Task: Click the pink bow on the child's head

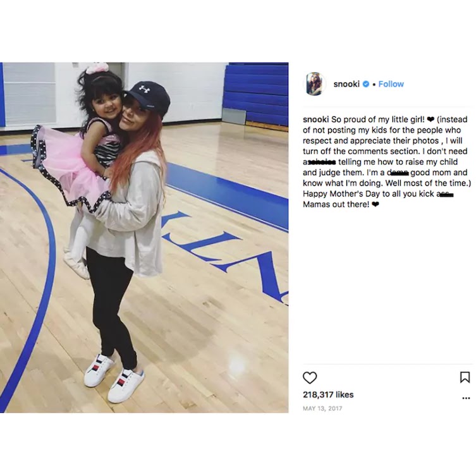Action: tap(97, 68)
